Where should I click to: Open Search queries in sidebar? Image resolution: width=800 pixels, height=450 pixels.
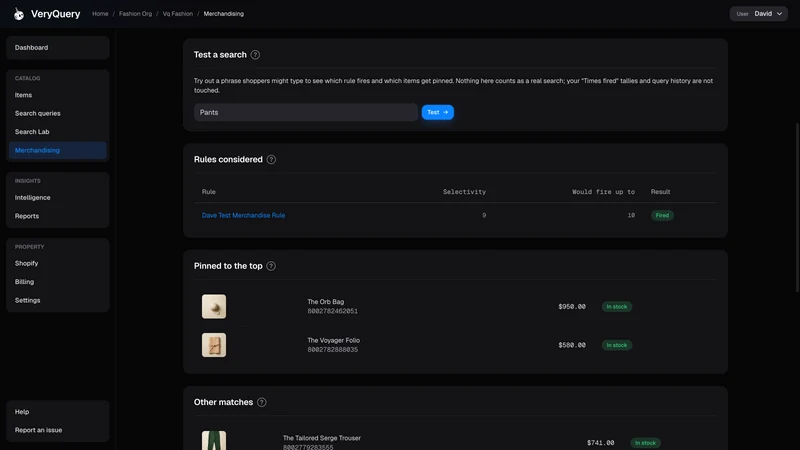coord(58,113)
